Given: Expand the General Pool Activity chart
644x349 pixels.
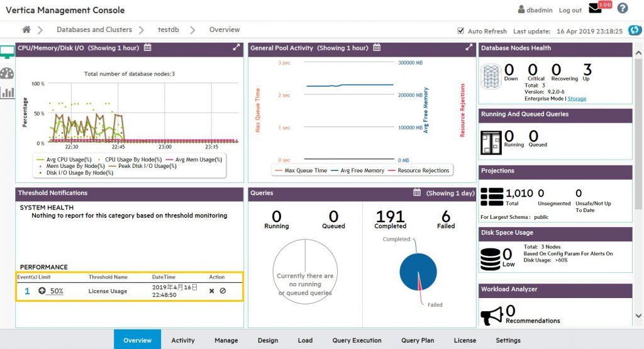Looking at the screenshot, I should tap(469, 48).
